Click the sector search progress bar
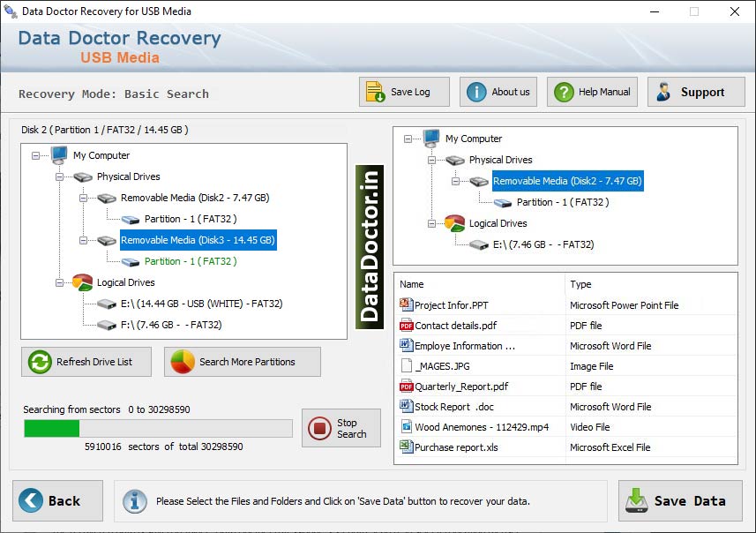Image resolution: width=756 pixels, height=533 pixels. 159,428
